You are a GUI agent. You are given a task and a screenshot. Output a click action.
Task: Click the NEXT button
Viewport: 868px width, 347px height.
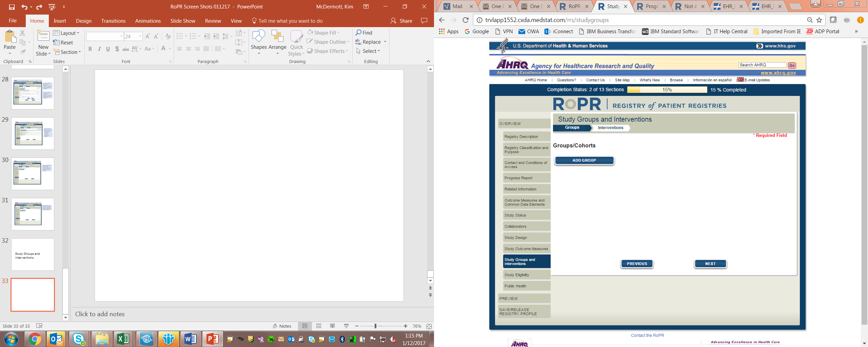pos(710,264)
